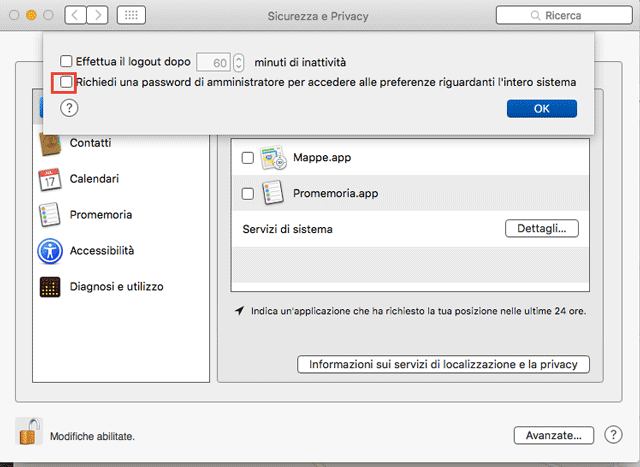The image size is (640, 467).
Task: Go forward with the right arrow button
Action: 98,16
